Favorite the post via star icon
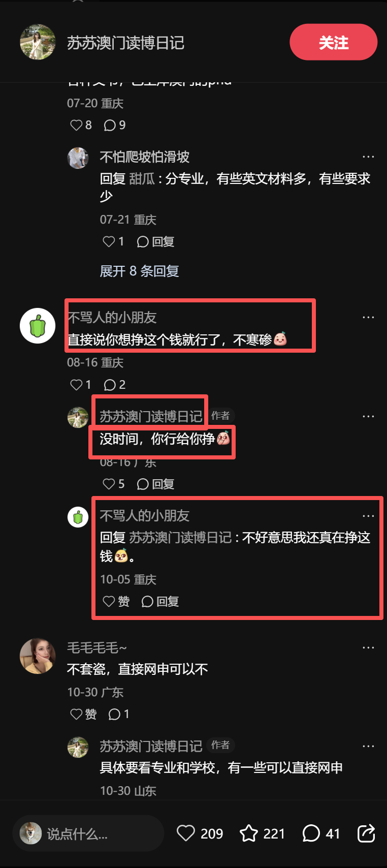 [x=262, y=833]
